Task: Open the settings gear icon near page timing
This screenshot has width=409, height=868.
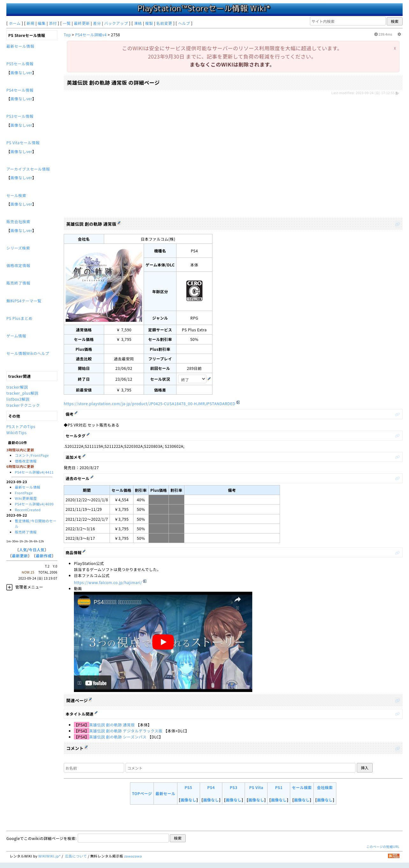Action: click(x=399, y=34)
